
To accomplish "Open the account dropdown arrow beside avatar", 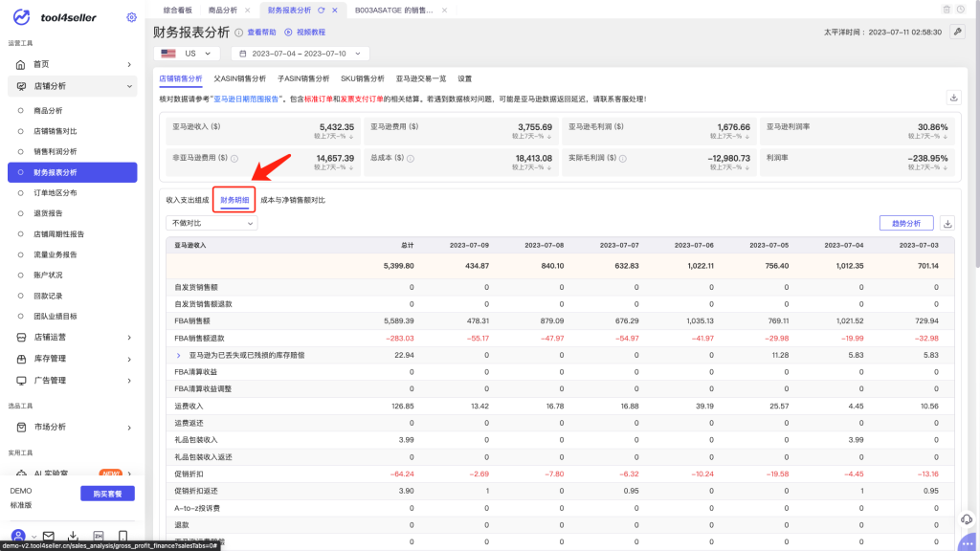I will pyautogui.click(x=33, y=536).
